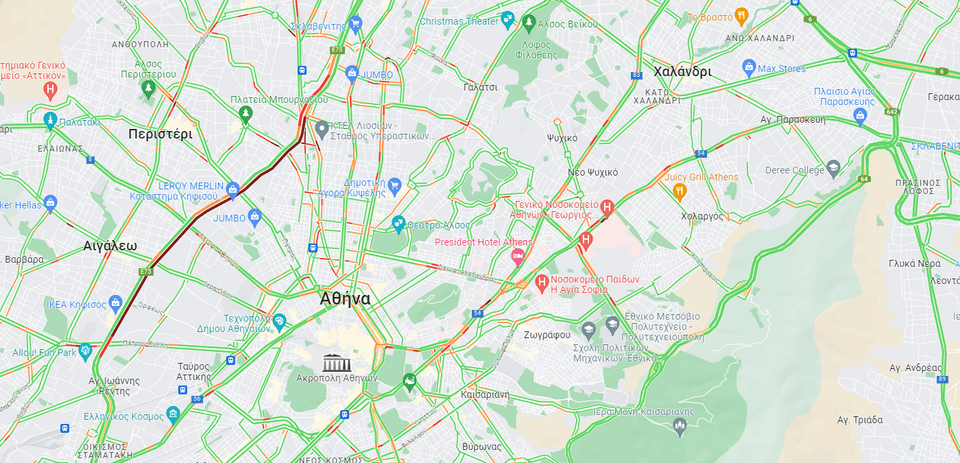Click the Deree College school icon

pos(833,169)
